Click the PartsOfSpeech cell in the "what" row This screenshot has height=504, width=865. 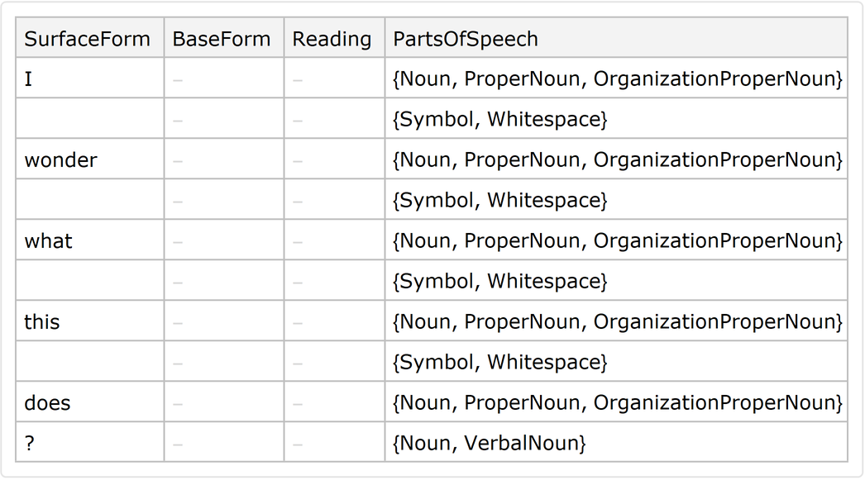coord(617,241)
